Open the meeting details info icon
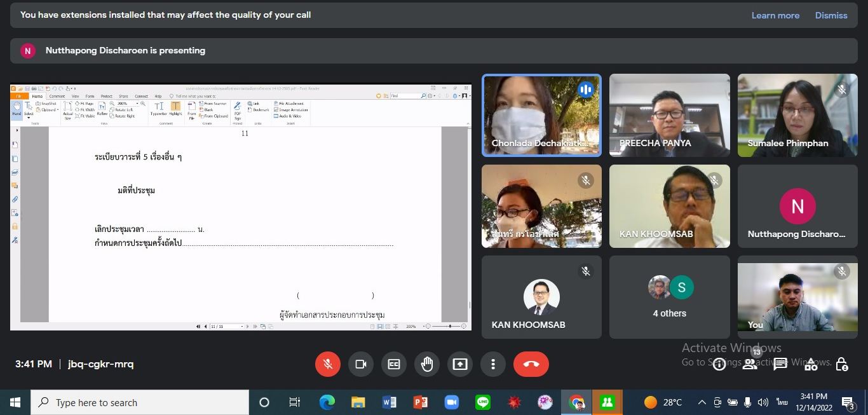Viewport: 868px width, 415px height. click(719, 364)
